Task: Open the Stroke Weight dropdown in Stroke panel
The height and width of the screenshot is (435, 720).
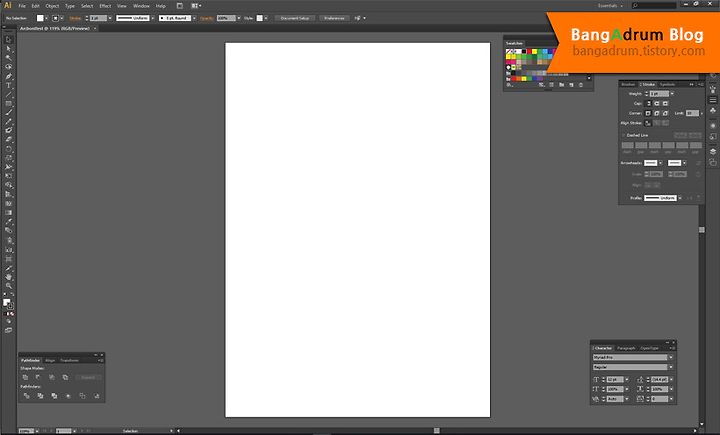Action: pyautogui.click(x=672, y=94)
